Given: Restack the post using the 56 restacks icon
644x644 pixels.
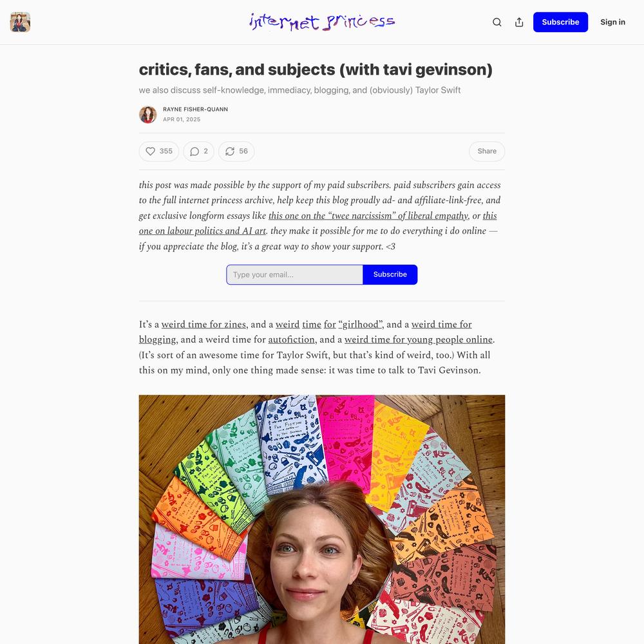Looking at the screenshot, I should [236, 151].
